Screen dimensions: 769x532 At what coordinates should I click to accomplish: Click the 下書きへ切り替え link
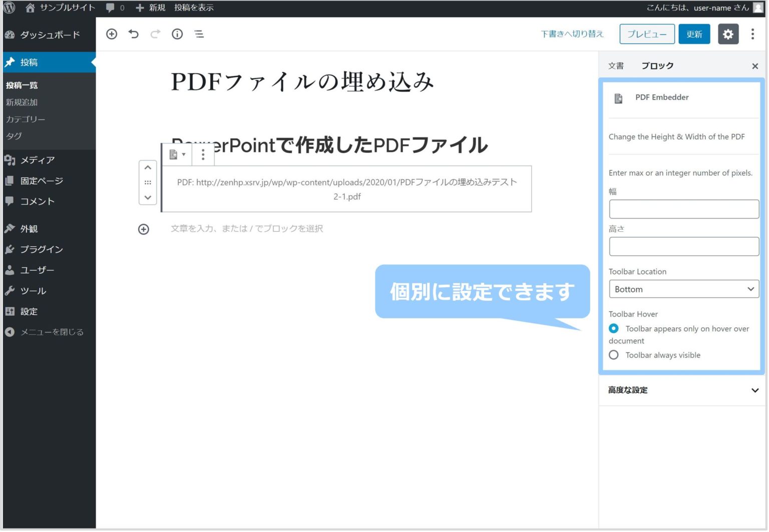pos(572,34)
